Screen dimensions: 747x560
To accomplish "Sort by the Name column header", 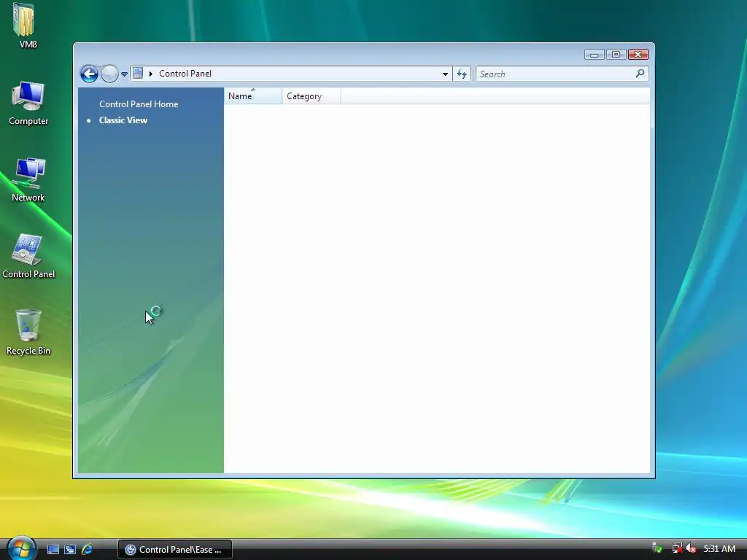I will point(253,96).
